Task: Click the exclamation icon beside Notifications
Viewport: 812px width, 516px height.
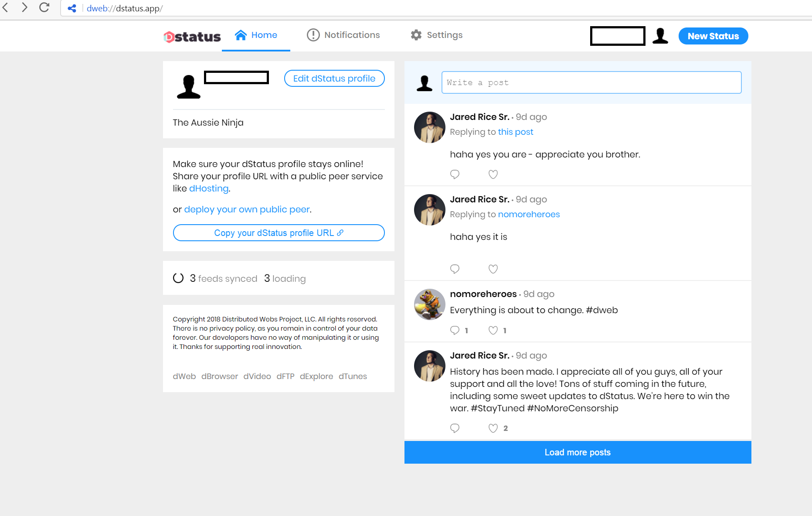Action: click(313, 35)
